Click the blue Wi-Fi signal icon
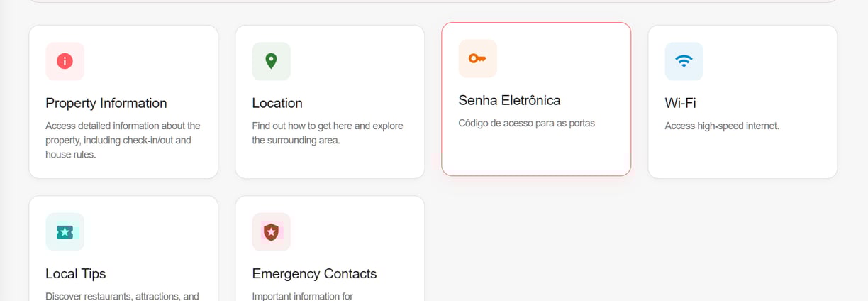Screen dimensions: 868x301 (684, 61)
